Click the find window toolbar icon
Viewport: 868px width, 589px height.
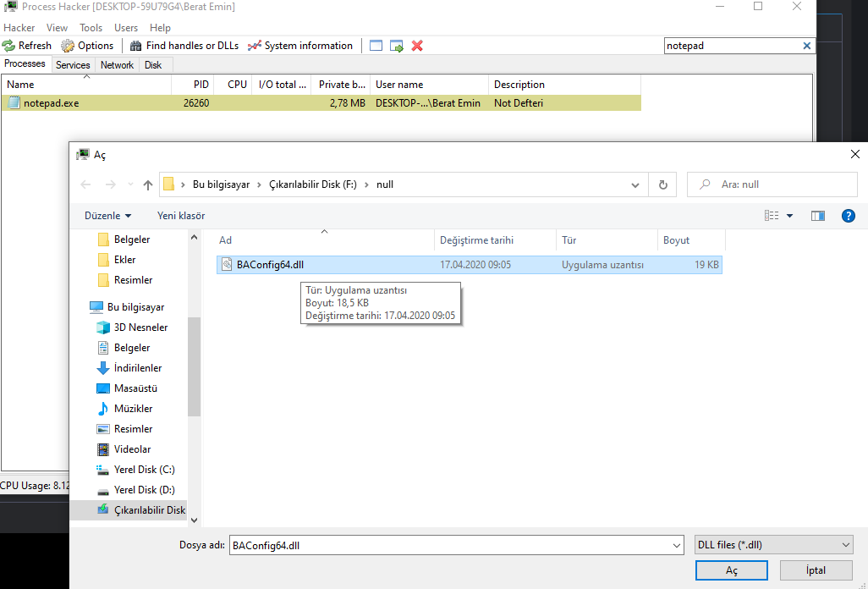tap(376, 46)
